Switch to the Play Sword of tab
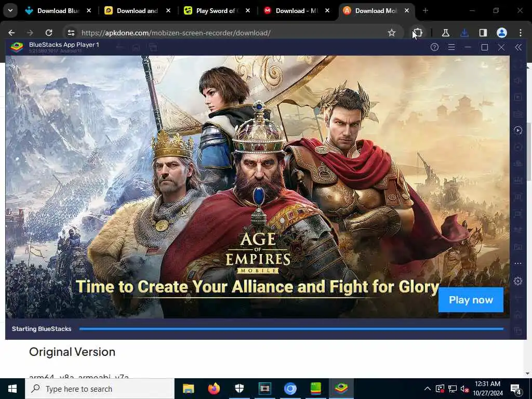 [217, 11]
